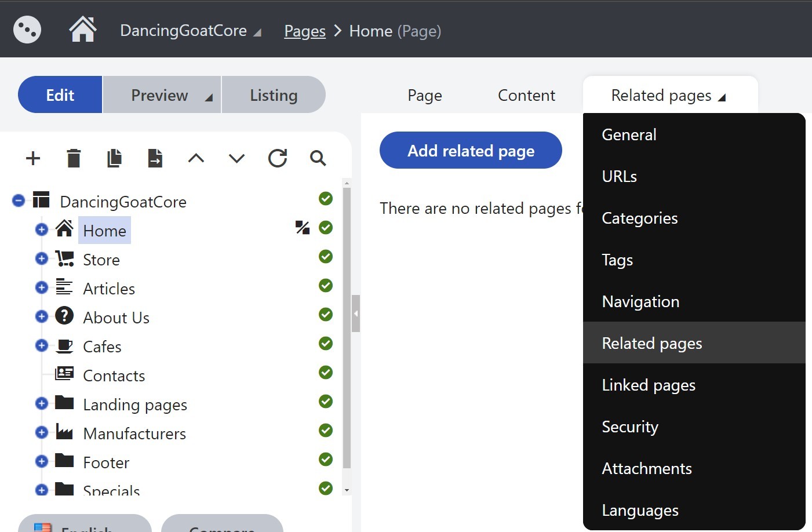Move the page using the move icon
Viewport: 812px width, 532px height.
[x=155, y=158]
